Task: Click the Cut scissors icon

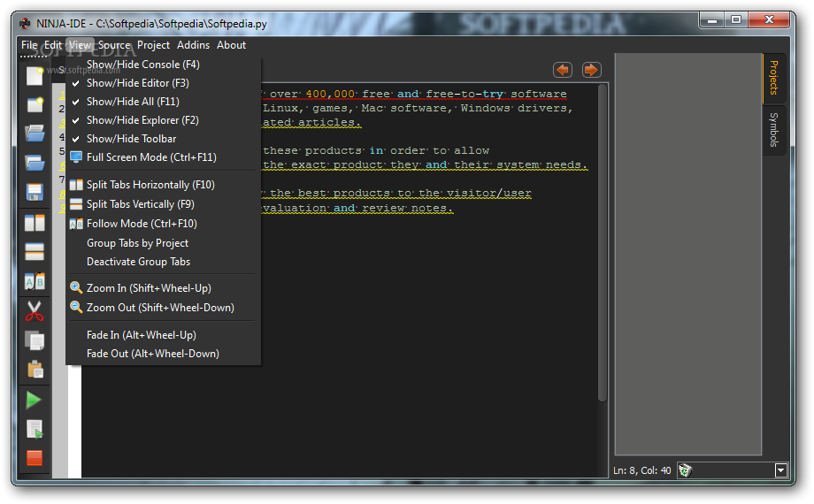Action: pos(35,311)
